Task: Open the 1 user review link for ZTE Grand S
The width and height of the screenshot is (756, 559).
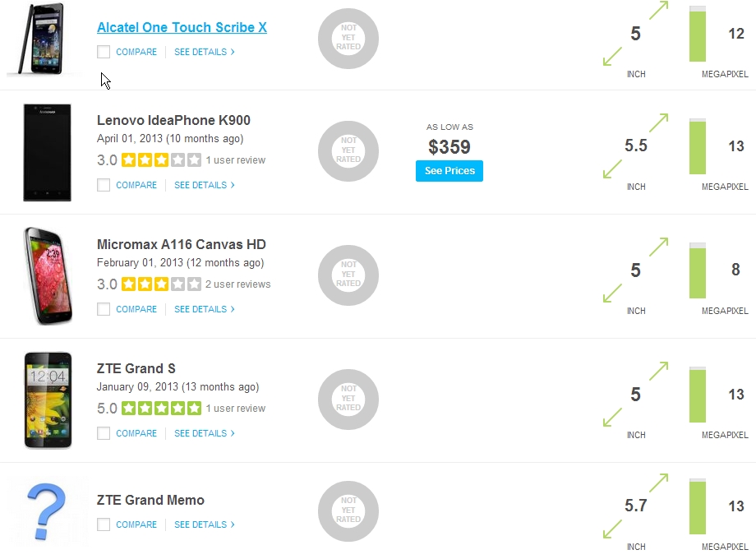Action: tap(236, 409)
